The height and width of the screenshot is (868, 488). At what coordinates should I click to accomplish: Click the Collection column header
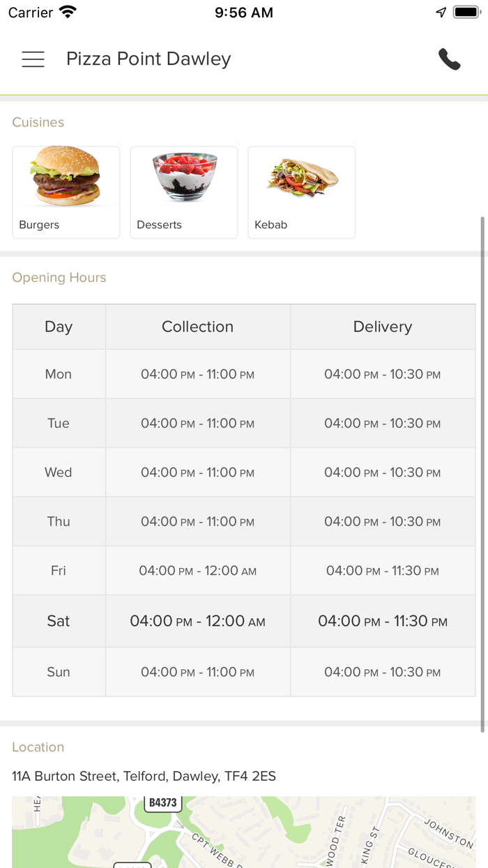click(197, 327)
